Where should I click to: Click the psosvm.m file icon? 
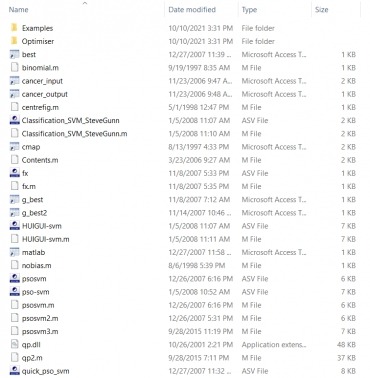14,305
